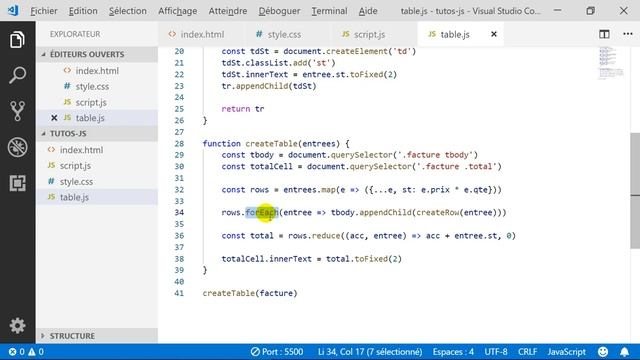Open table.js in TUTOS-JS folder
640x360 pixels.
click(x=97, y=197)
